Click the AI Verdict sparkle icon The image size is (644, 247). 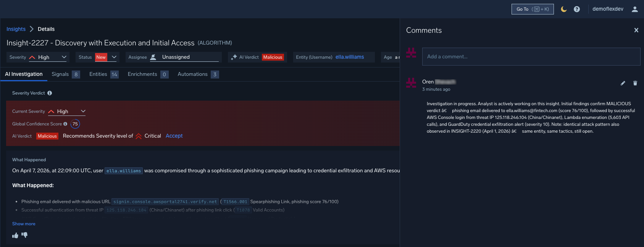pos(234,57)
